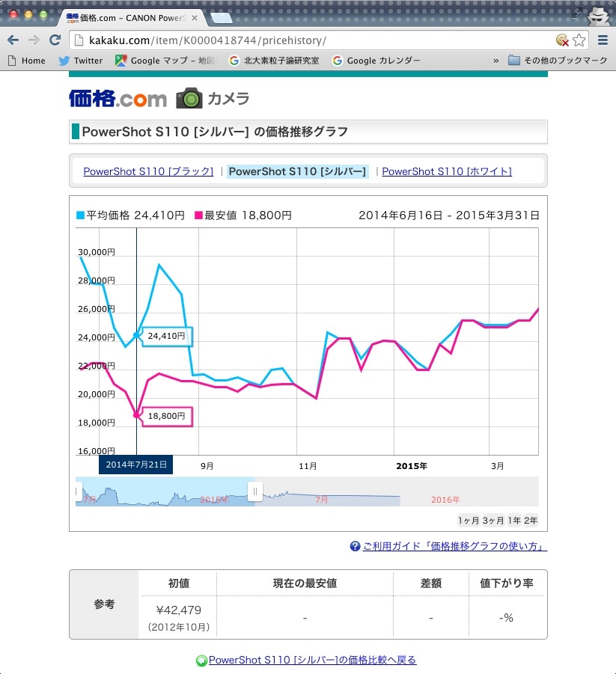Click the 現在の最安値 column header
The height and width of the screenshot is (674, 616).
(x=305, y=583)
